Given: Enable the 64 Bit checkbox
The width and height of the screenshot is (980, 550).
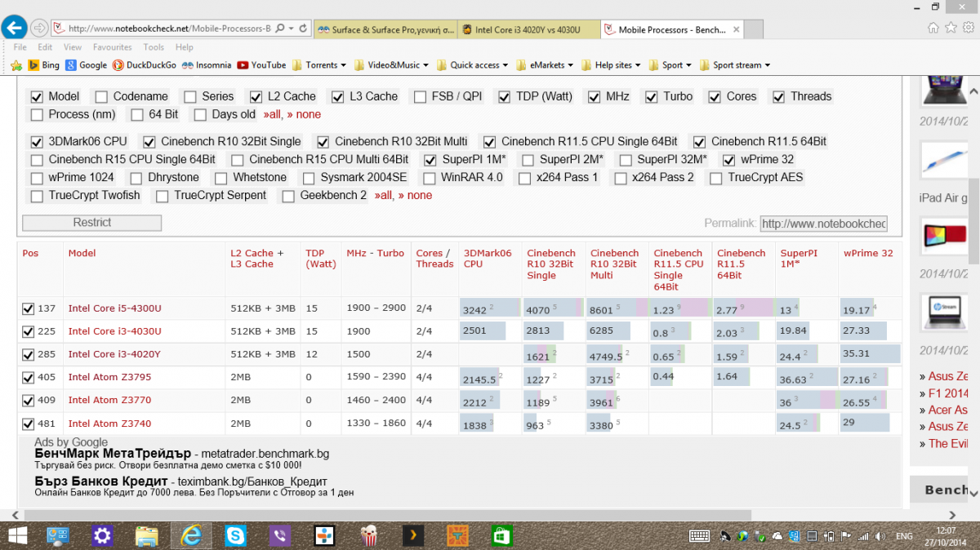Looking at the screenshot, I should (137, 114).
